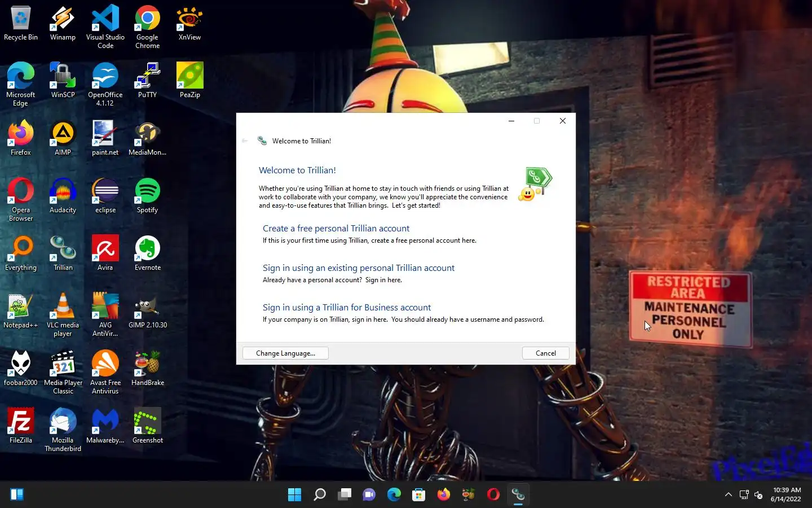Close the Welcome to Trillian window

(562, 121)
